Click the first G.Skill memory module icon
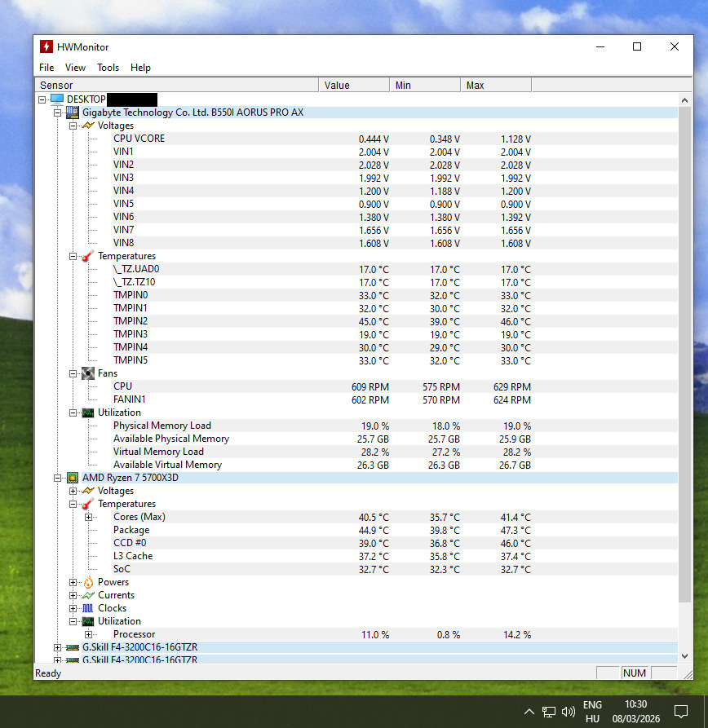The height and width of the screenshot is (728, 708). point(73,647)
